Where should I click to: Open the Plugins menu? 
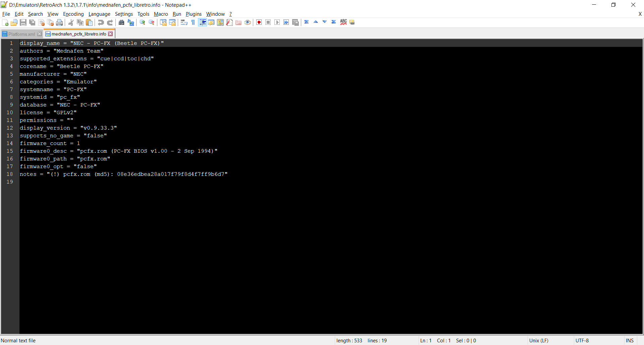(x=194, y=14)
